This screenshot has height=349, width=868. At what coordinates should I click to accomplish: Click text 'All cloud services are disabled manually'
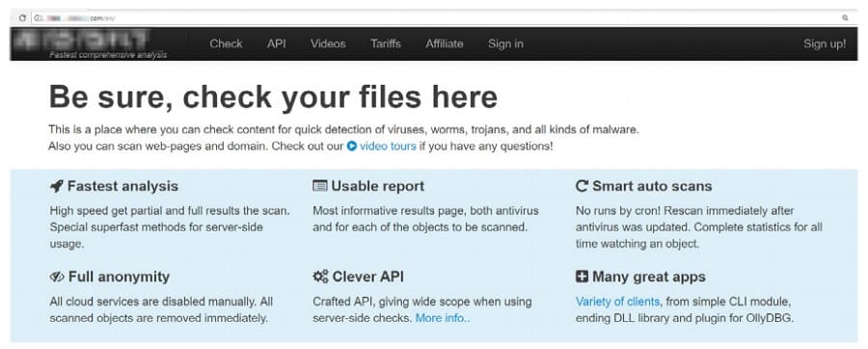(x=153, y=302)
